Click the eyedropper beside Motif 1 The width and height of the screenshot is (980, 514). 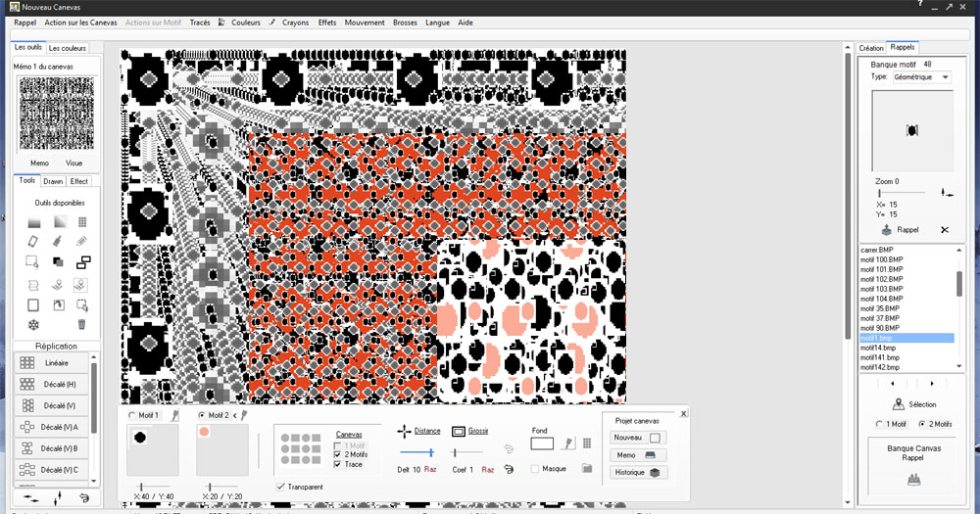(173, 415)
